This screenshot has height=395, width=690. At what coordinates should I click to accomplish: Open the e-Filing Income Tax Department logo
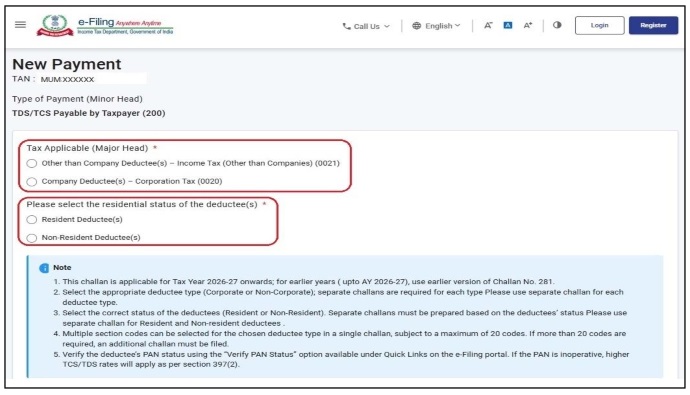tap(105, 25)
